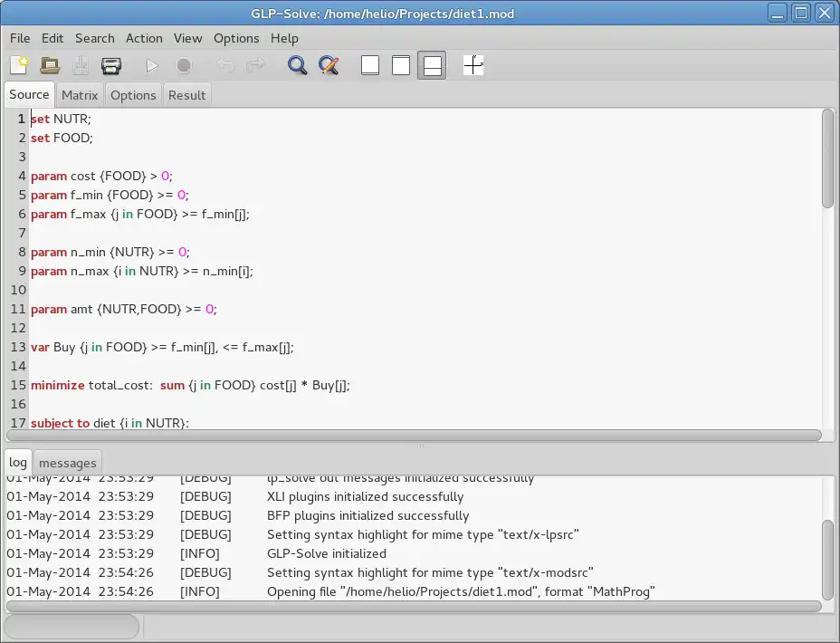Open the Help menu
The height and width of the screenshot is (643, 840).
284,39
